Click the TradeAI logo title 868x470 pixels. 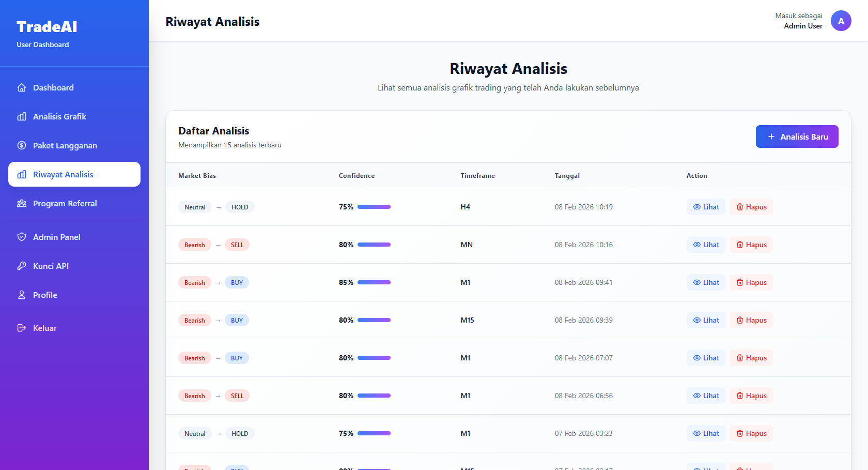click(x=47, y=27)
